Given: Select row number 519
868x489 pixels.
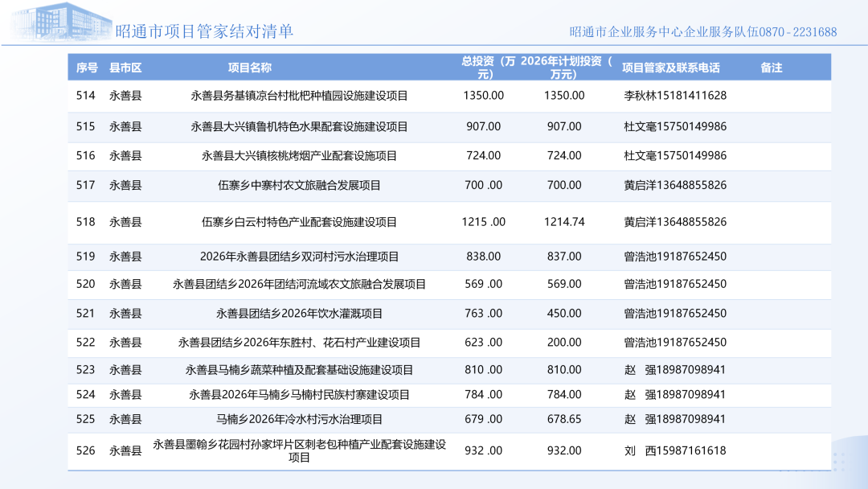Looking at the screenshot, I should tap(86, 257).
